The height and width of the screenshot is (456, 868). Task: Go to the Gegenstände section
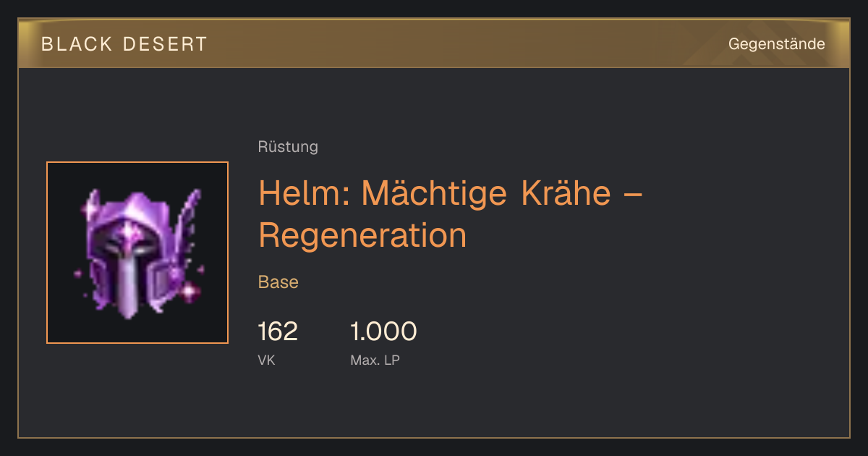coord(776,44)
